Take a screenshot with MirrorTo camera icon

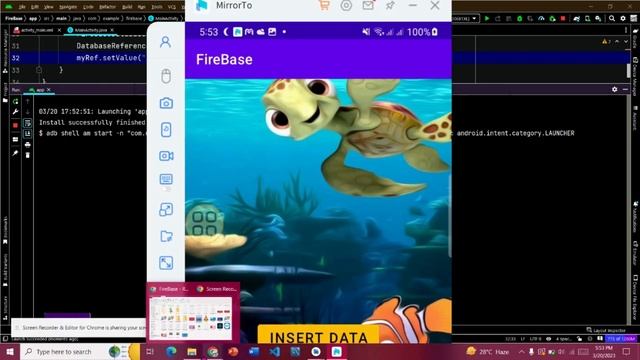[166, 103]
